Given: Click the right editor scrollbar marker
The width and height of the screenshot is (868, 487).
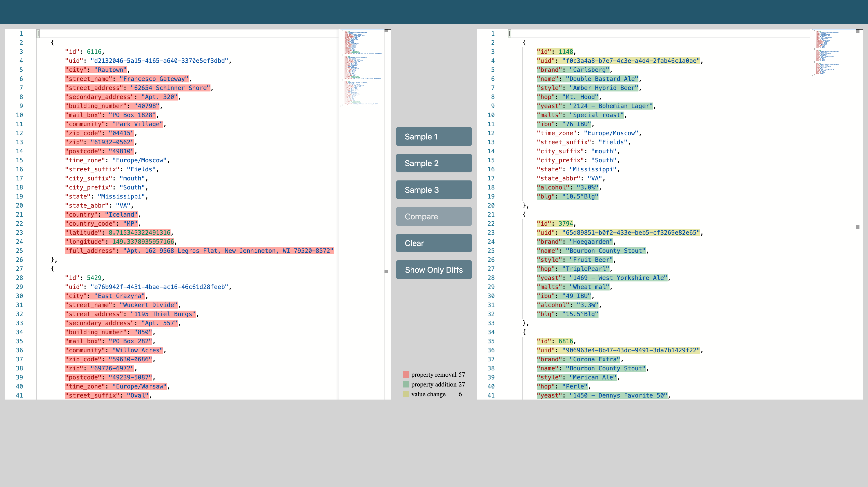Looking at the screenshot, I should click(858, 227).
